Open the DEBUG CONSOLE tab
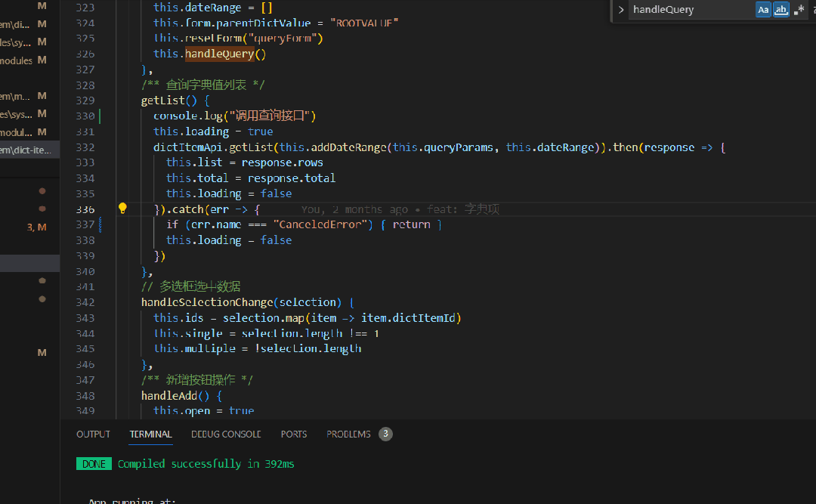Image resolution: width=816 pixels, height=504 pixels. click(226, 434)
